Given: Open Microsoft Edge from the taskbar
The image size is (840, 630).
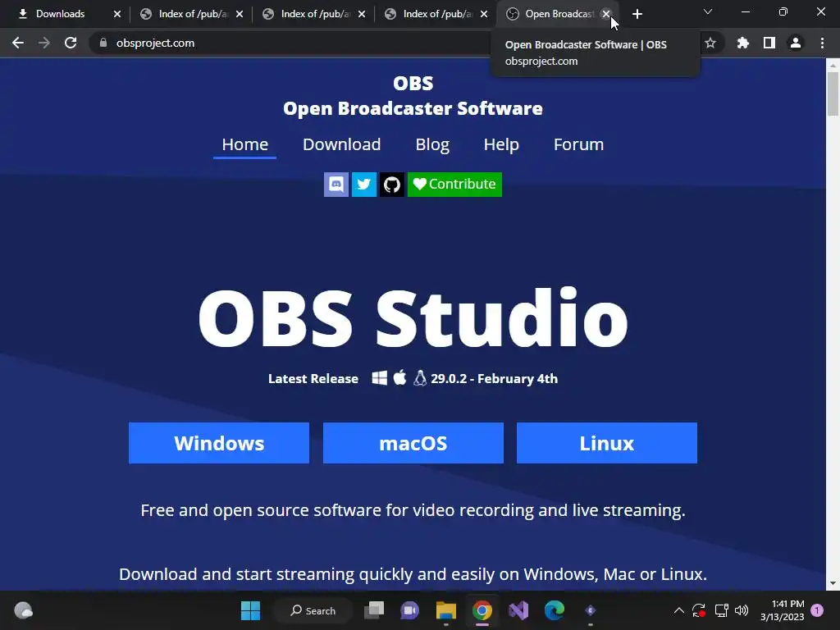Looking at the screenshot, I should (x=554, y=610).
